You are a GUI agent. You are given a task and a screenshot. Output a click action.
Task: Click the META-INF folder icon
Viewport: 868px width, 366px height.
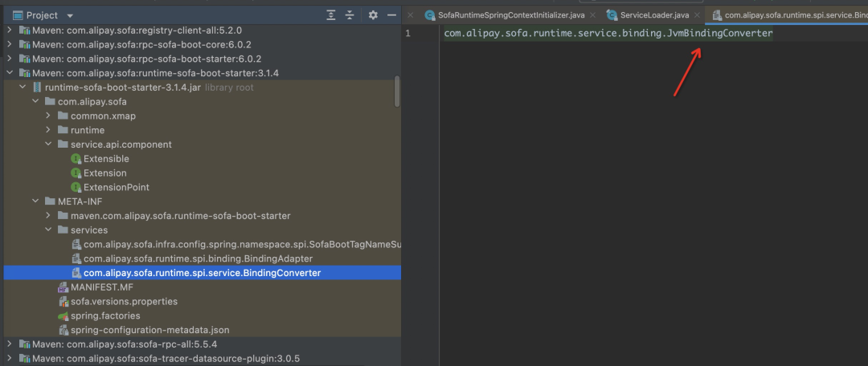pos(50,201)
